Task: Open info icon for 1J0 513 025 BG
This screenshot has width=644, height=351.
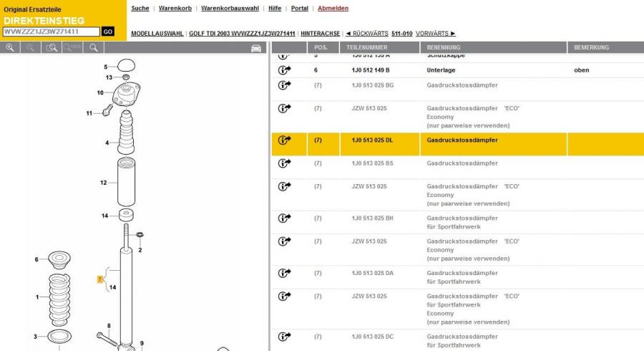Action: [284, 85]
